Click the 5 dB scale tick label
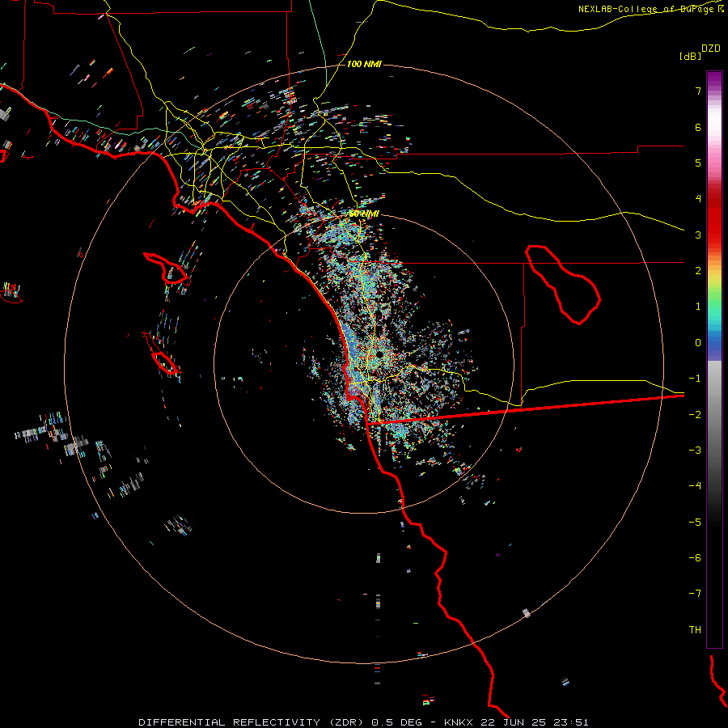This screenshot has width=728, height=728. coord(698,163)
